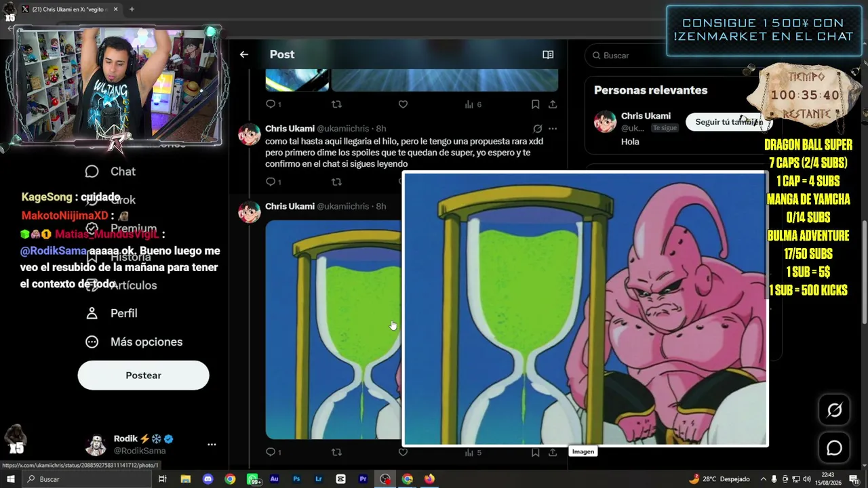Open the Windows Start menu
The height and width of the screenshot is (488, 868).
[10, 479]
